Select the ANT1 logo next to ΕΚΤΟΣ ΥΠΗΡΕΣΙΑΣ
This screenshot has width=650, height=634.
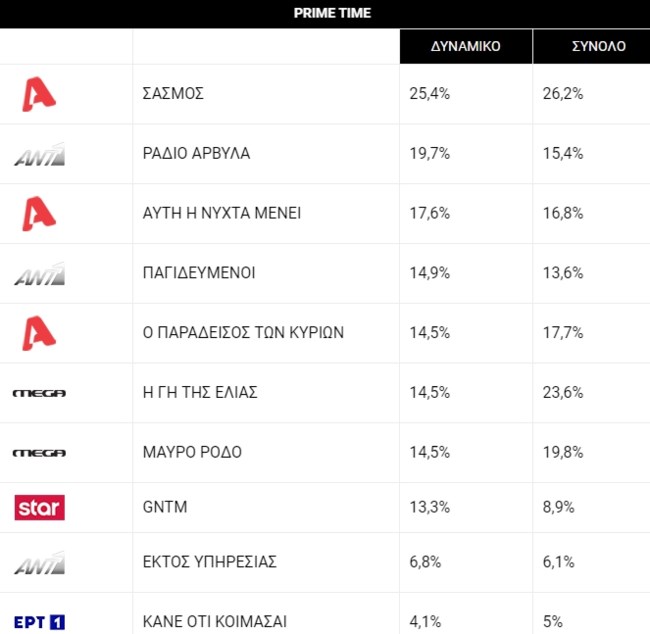pyautogui.click(x=39, y=563)
